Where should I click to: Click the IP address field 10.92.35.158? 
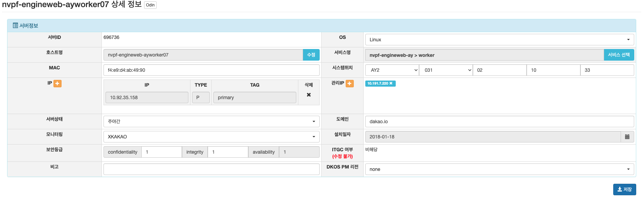click(x=147, y=97)
